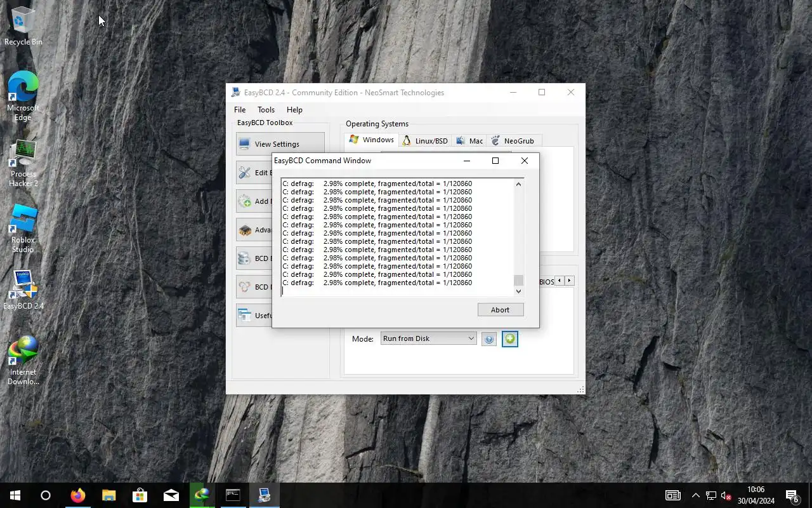
Task: Open the Help menu in EasyBCD
Action: (x=294, y=110)
